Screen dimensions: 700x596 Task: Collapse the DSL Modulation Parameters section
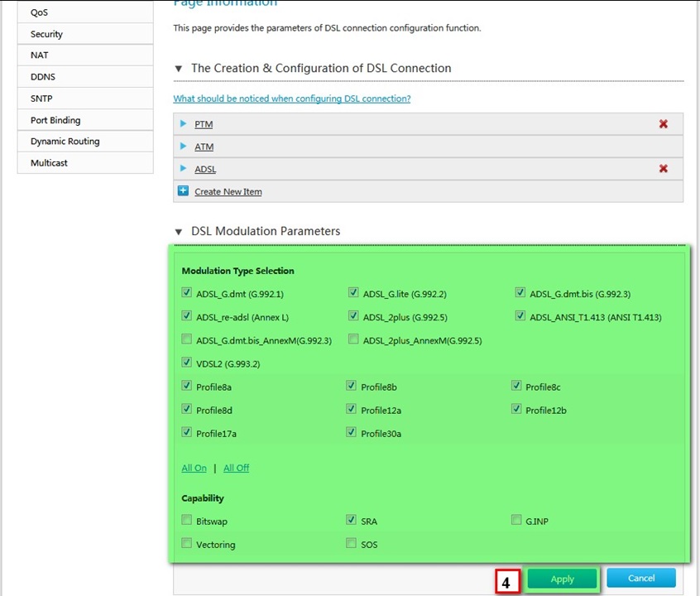pos(179,232)
